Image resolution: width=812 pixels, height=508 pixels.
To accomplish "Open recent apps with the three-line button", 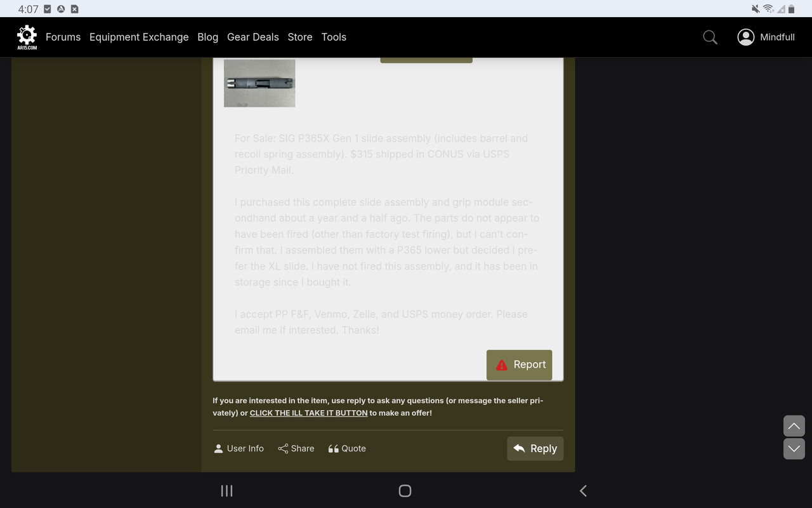I will tap(226, 490).
